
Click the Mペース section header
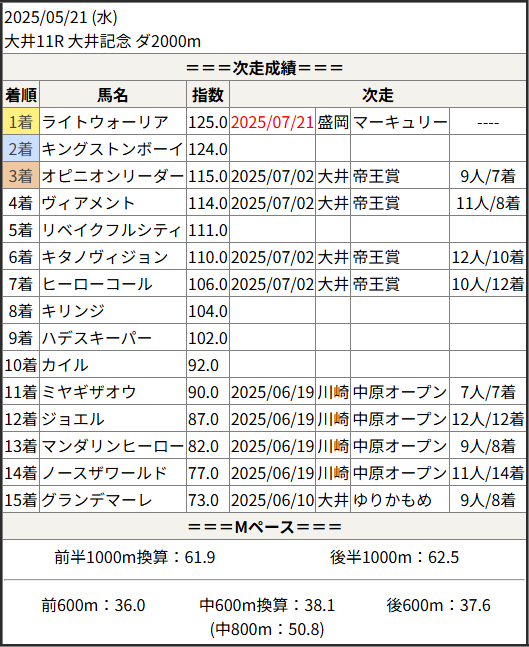[x=264, y=527]
